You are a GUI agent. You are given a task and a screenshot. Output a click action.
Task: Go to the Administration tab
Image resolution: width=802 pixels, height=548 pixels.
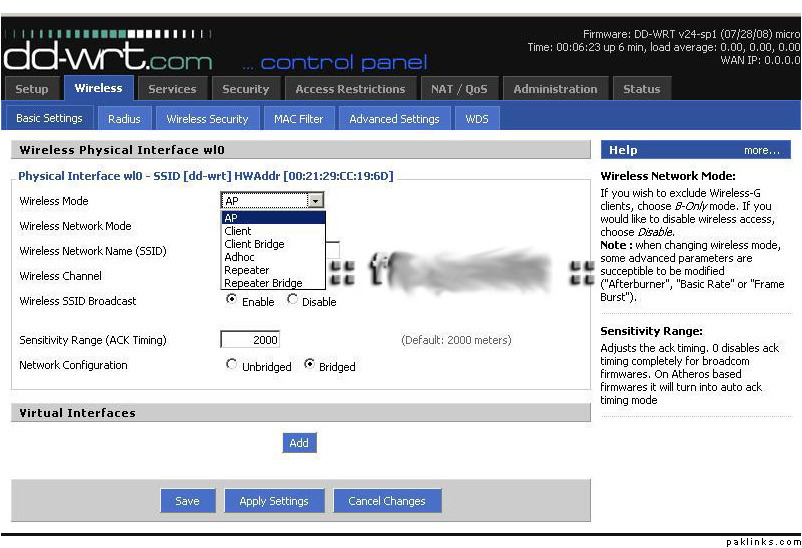tap(555, 89)
